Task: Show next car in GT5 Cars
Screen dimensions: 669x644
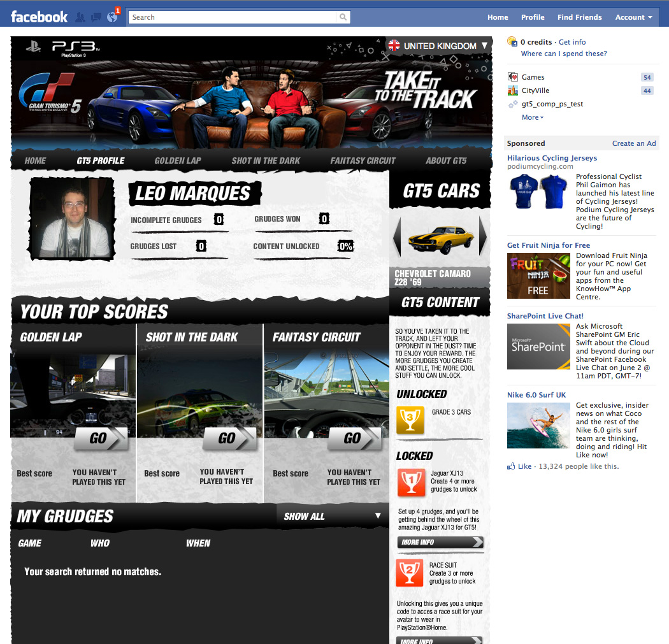Action: pyautogui.click(x=483, y=236)
